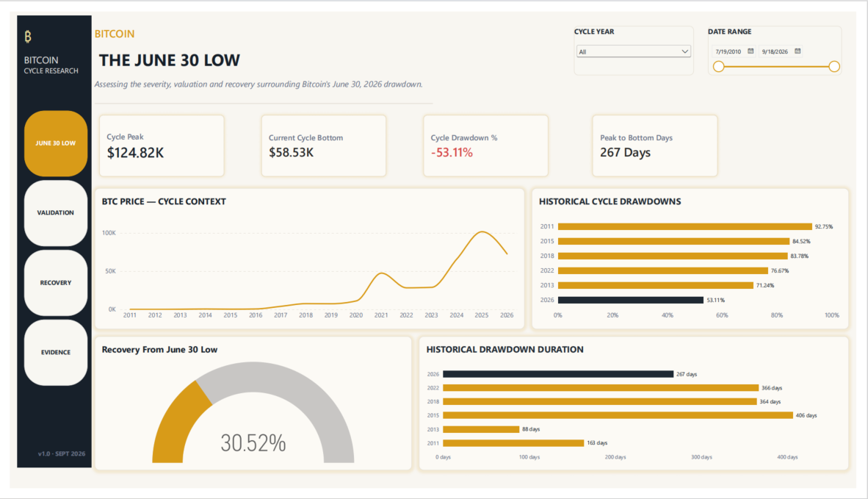Viewport: 868px width, 499px height.
Task: Click the start date field 7/19/2010
Action: (728, 51)
